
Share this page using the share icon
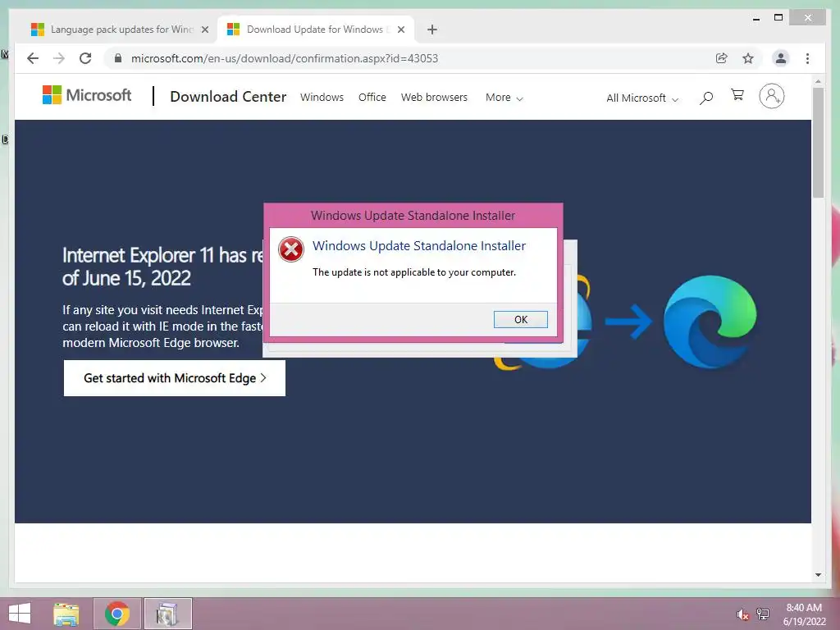[x=722, y=58]
